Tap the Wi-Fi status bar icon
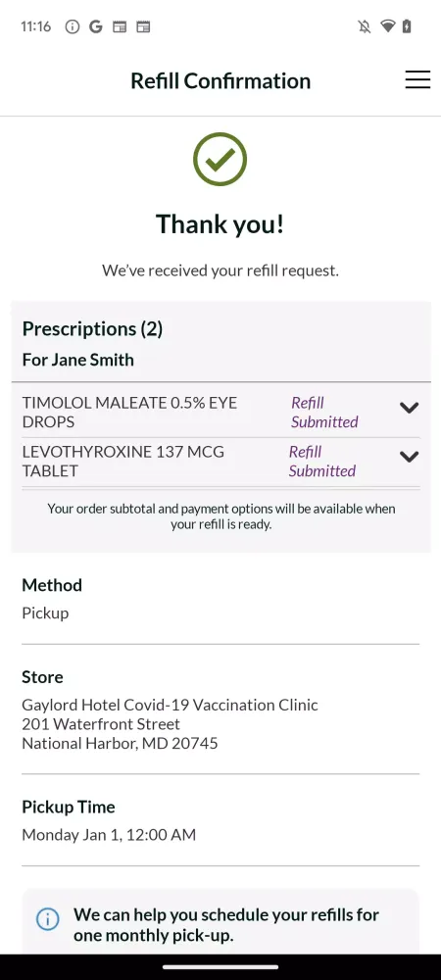The height and width of the screenshot is (980, 441). click(388, 26)
